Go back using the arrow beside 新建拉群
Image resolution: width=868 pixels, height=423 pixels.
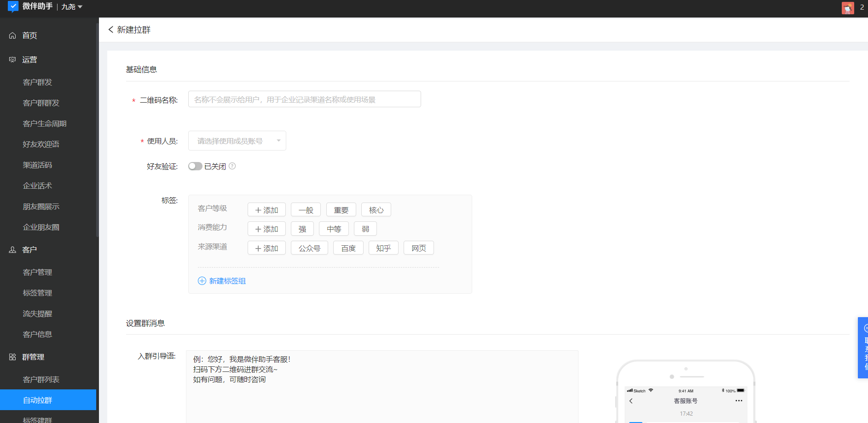click(110, 29)
